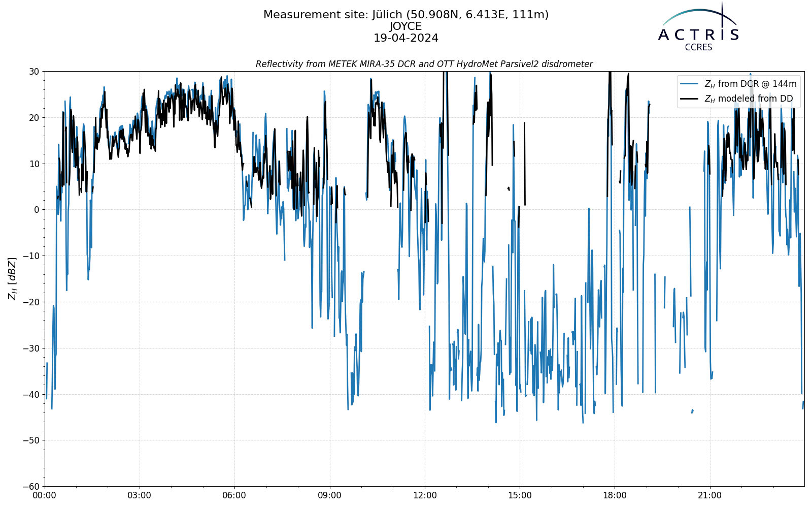Click the 03:00 x-axis tick label

tap(140, 495)
